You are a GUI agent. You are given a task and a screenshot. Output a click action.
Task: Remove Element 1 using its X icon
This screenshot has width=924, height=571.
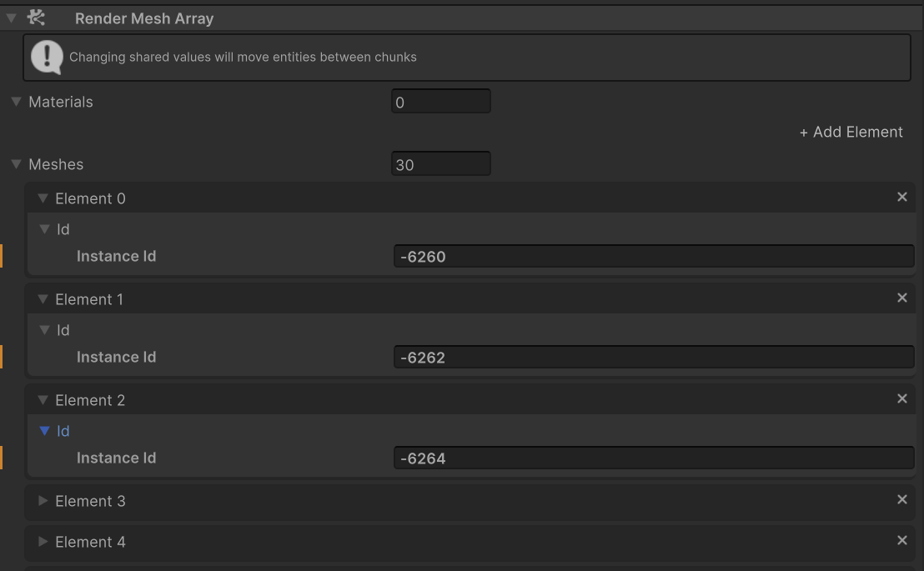point(901,298)
